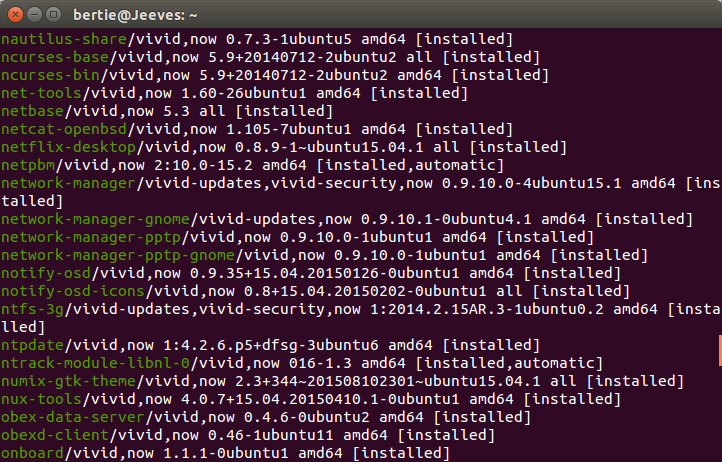Click version 1.60-26ubuntu1 text
722x462 pixels.
(x=244, y=93)
